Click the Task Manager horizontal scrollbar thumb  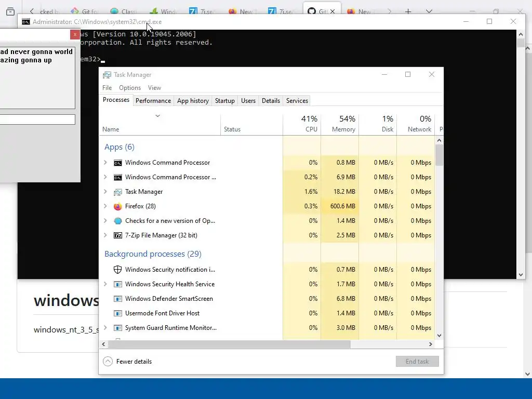pyautogui.click(x=229, y=344)
